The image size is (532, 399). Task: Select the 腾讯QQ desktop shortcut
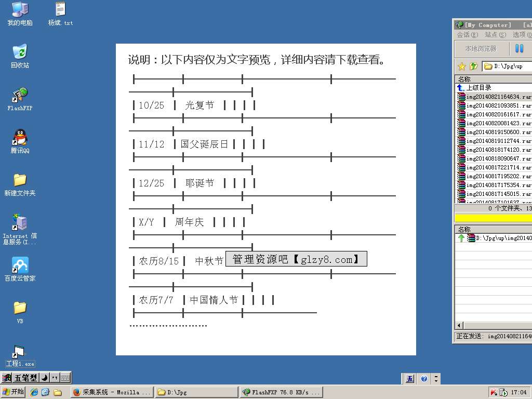[x=20, y=141]
